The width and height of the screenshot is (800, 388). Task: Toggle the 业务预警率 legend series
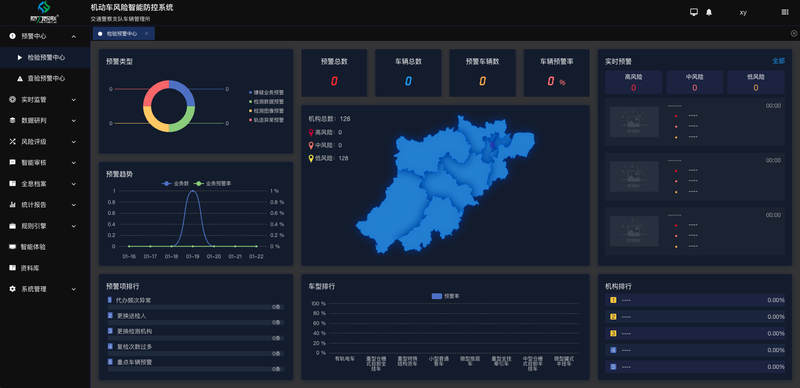[211, 183]
